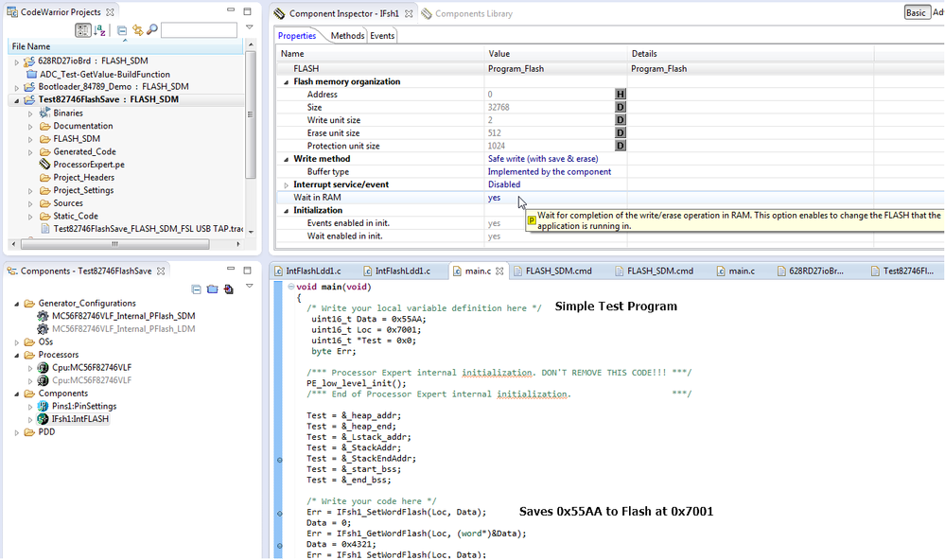Select the ProcessorExpert.pe icon in the project tree
The width and height of the screenshot is (945, 560).
pos(43,165)
